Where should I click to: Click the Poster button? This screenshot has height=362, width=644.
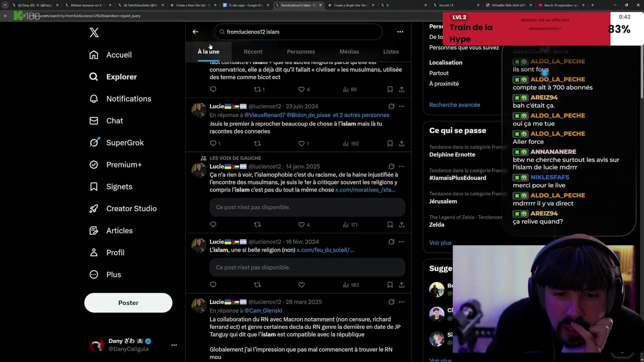tap(128, 303)
